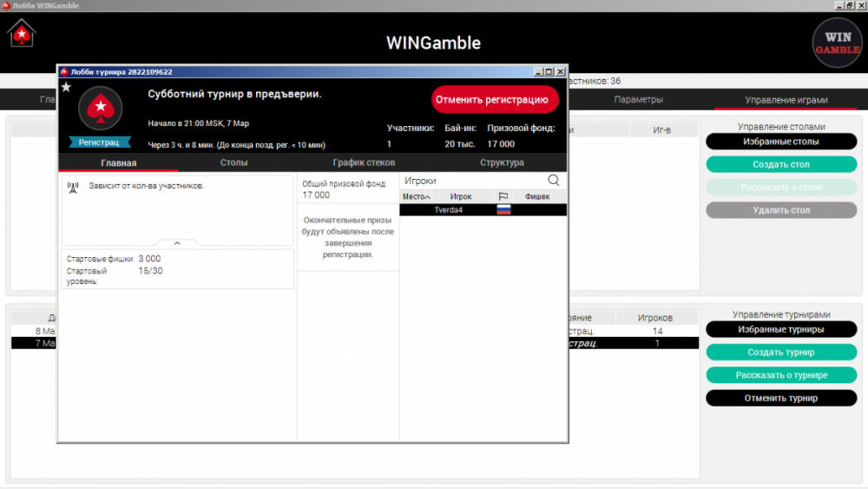Sort players list by Место column
868x489 pixels.
(417, 197)
